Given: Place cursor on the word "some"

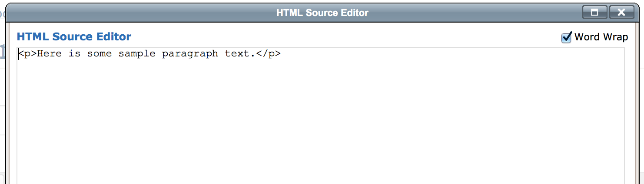Looking at the screenshot, I should click(x=100, y=54).
